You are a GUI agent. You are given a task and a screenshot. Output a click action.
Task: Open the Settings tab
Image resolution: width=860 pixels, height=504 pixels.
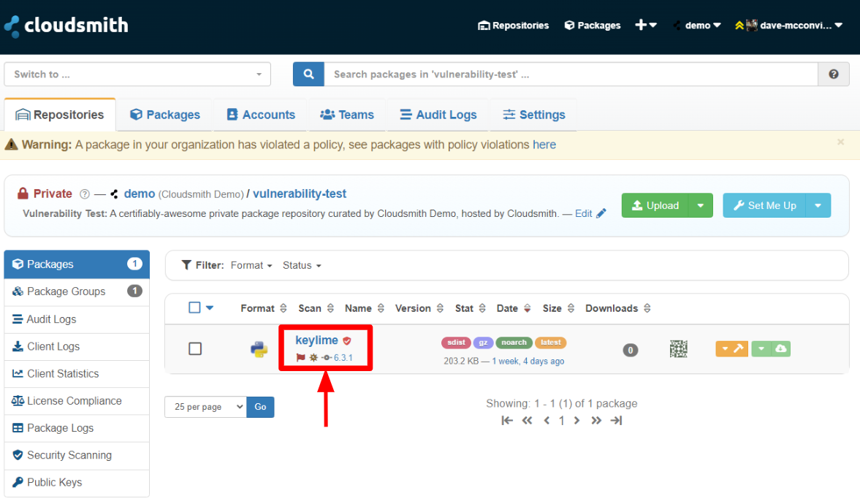click(533, 115)
